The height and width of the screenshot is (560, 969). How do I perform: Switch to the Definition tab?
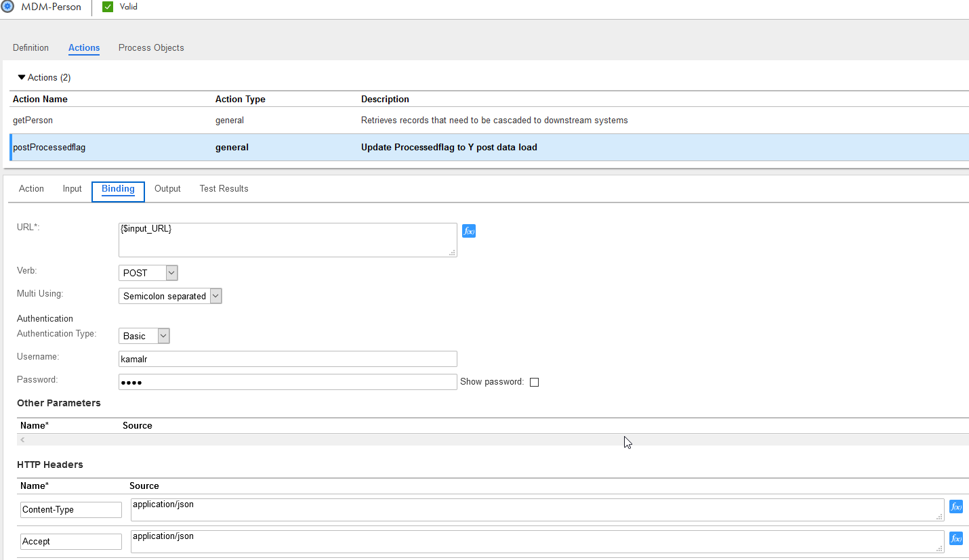click(30, 48)
